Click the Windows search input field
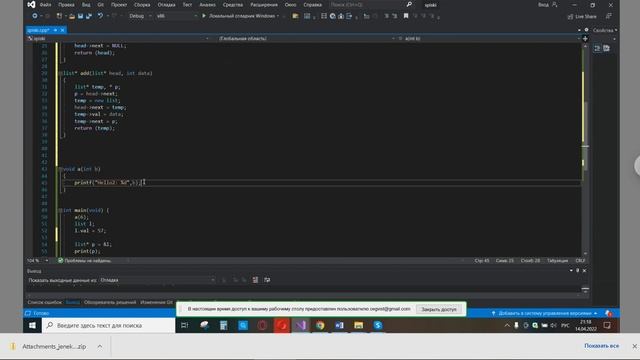The width and height of the screenshot is (640, 360). coord(109,325)
